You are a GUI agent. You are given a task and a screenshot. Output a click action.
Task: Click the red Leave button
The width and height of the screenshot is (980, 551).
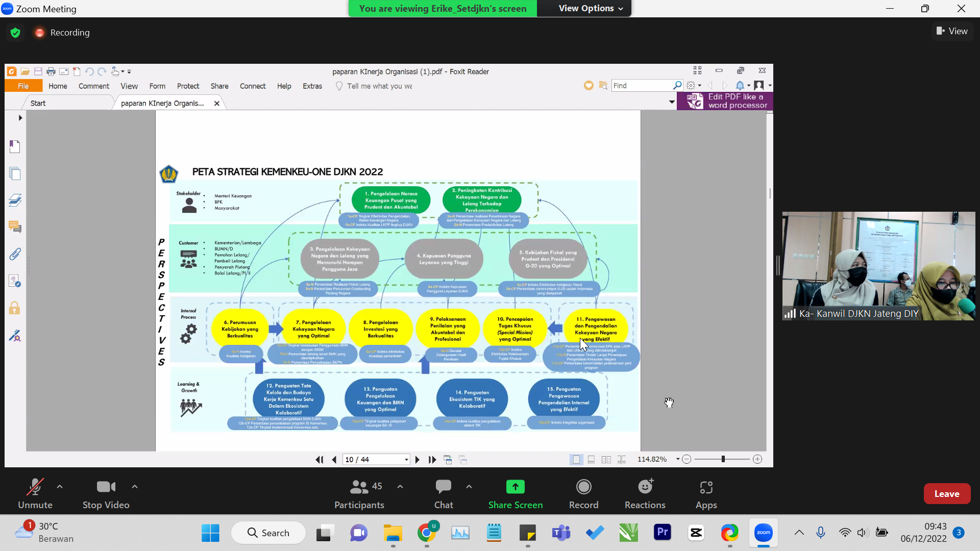tap(946, 493)
